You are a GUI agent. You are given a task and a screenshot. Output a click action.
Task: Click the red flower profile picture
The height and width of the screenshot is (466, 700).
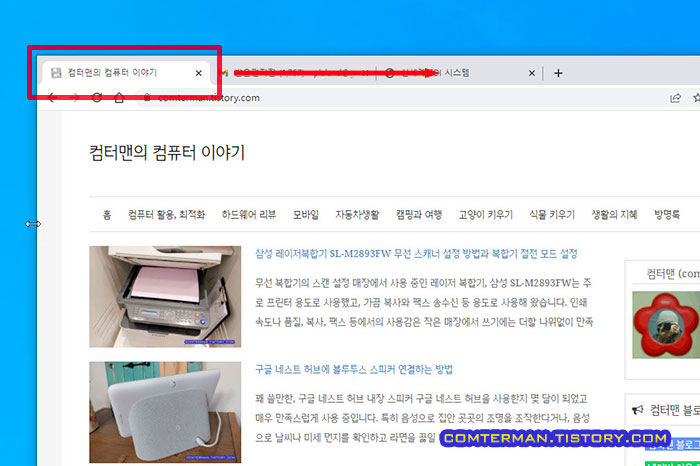pyautogui.click(x=666, y=325)
